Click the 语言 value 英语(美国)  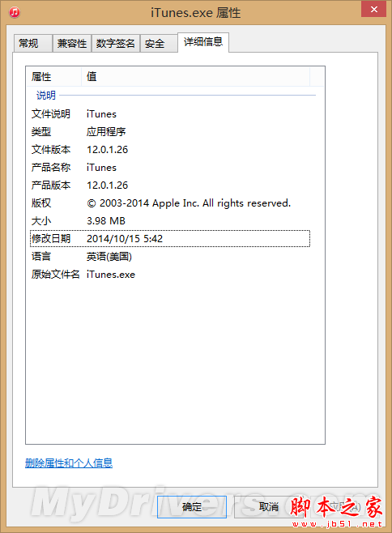tap(109, 257)
